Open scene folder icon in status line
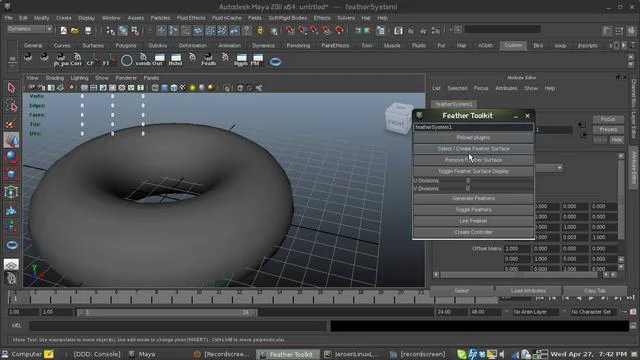The height and width of the screenshot is (360, 640). coord(75,31)
